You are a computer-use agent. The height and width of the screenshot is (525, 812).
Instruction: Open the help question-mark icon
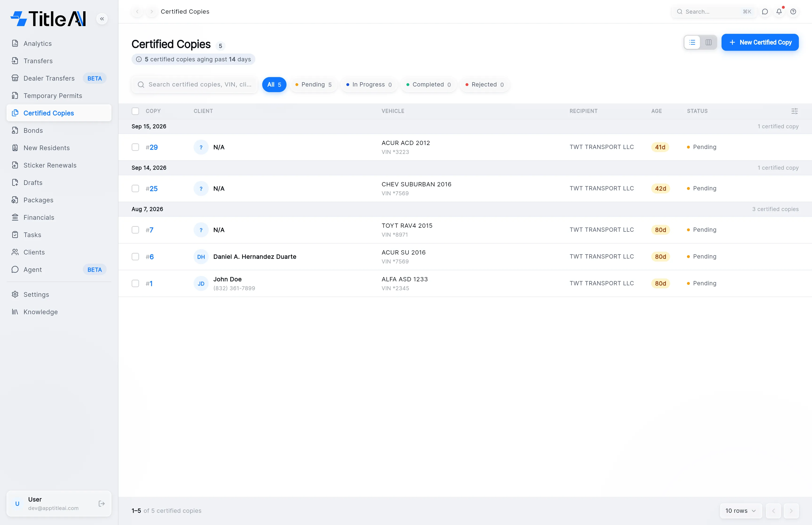point(793,12)
